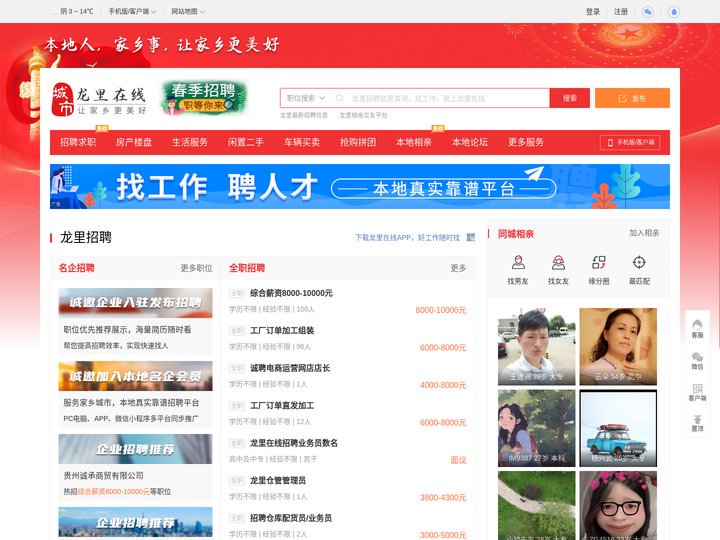Click the orange 发布 button

632,98
